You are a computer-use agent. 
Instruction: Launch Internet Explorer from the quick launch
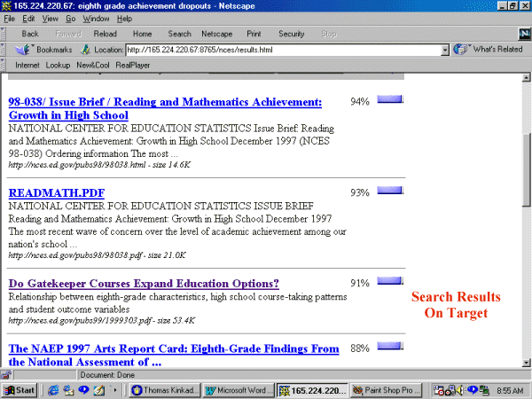pos(55,390)
